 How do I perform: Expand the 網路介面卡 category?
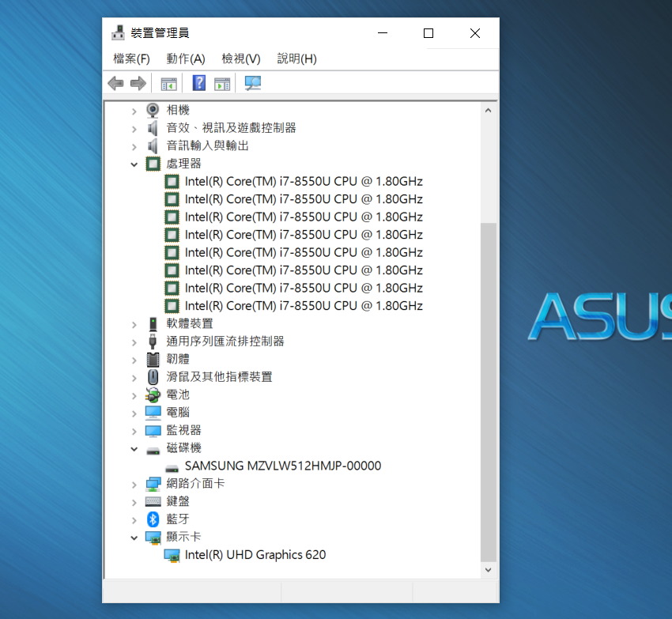coord(134,485)
